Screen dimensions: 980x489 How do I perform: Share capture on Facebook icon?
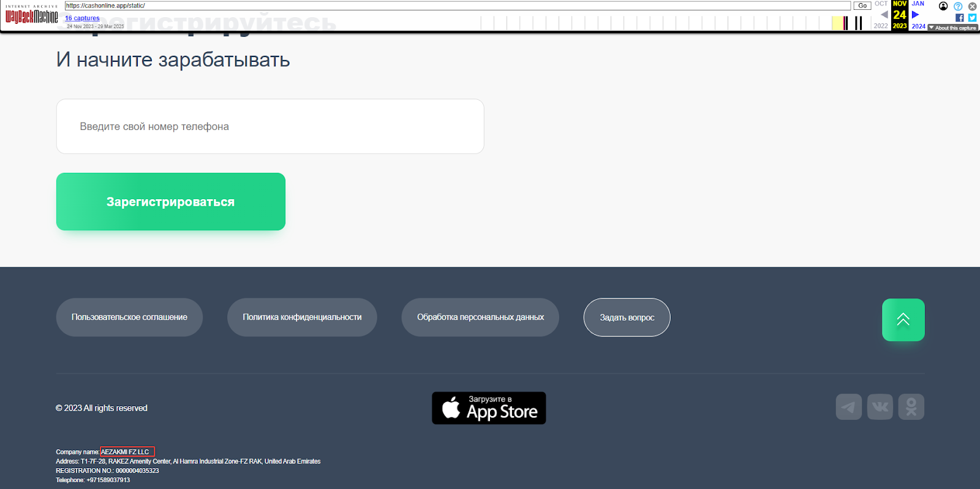click(x=959, y=18)
